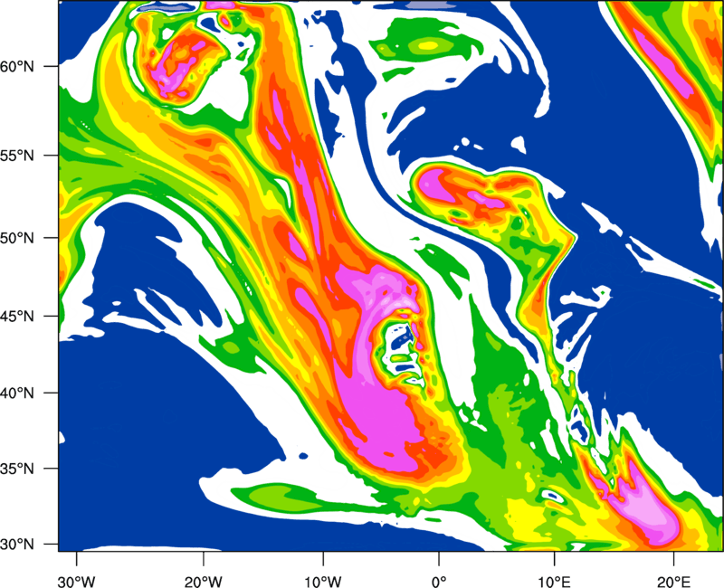
Task: Click the 30°N latitude label
Action: tap(17, 545)
